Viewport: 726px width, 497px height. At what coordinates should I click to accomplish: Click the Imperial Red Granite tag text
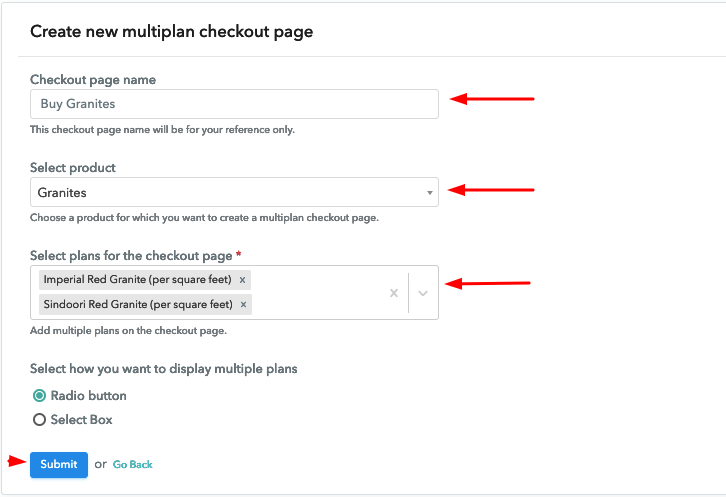coord(135,280)
